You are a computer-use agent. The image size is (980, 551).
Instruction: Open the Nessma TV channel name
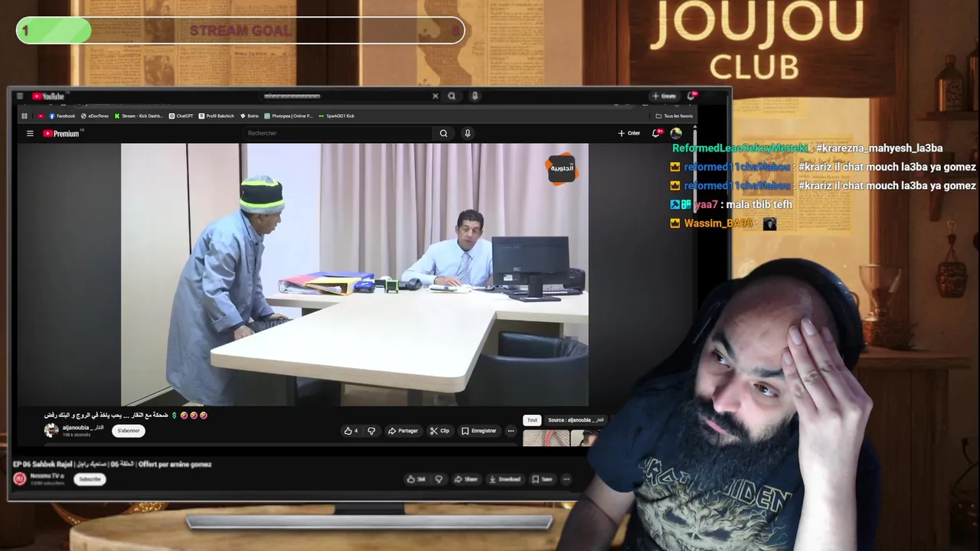pos(47,476)
